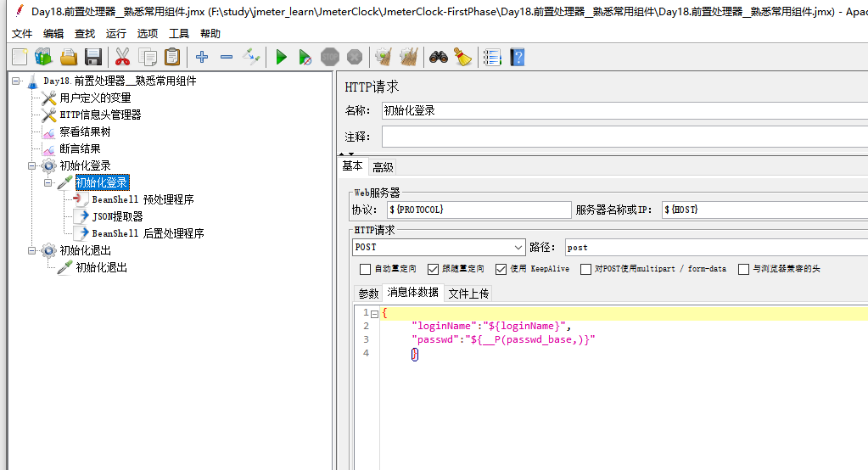This screenshot has height=470, width=868.
Task: Select BeanShell 预处理程序 tree item
Action: point(143,199)
